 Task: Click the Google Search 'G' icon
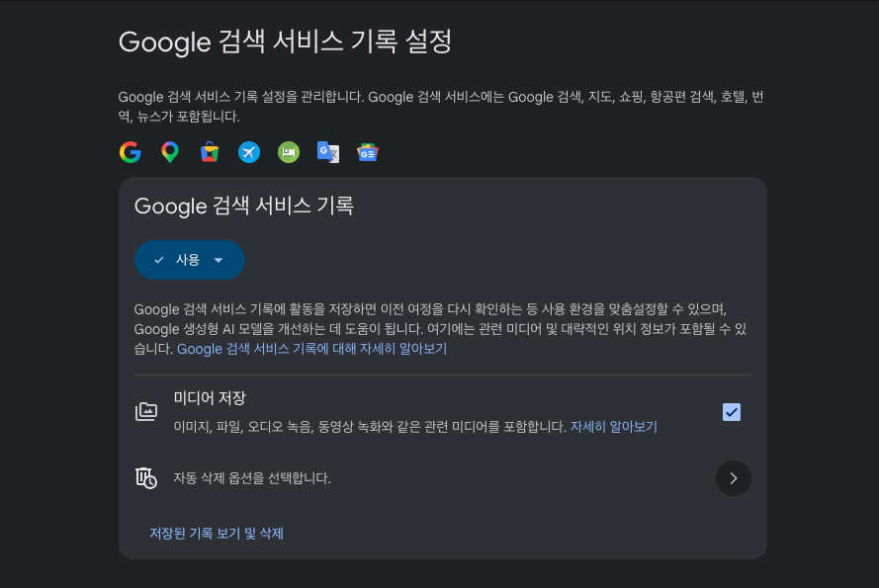(131, 152)
